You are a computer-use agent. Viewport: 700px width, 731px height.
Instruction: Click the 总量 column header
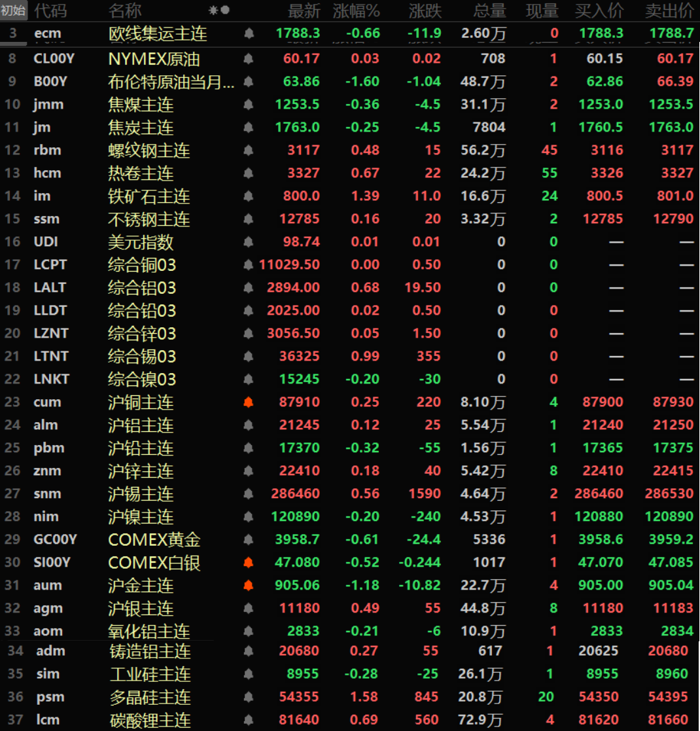[x=489, y=10]
